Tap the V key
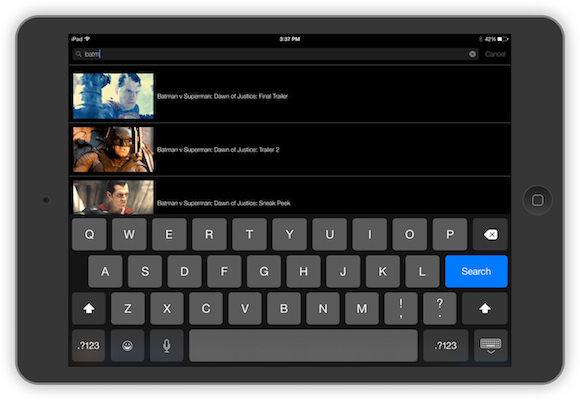This screenshot has width=580, height=400. coord(245,308)
